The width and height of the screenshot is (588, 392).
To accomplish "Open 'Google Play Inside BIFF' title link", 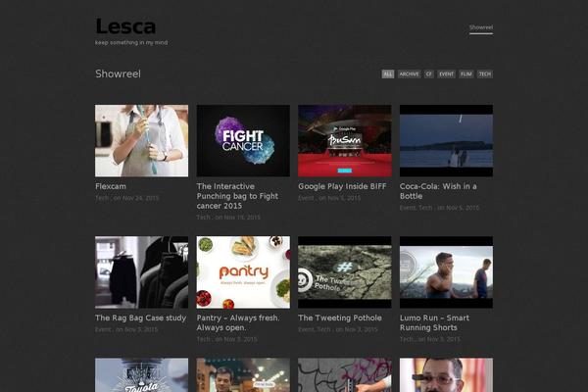I will [342, 186].
